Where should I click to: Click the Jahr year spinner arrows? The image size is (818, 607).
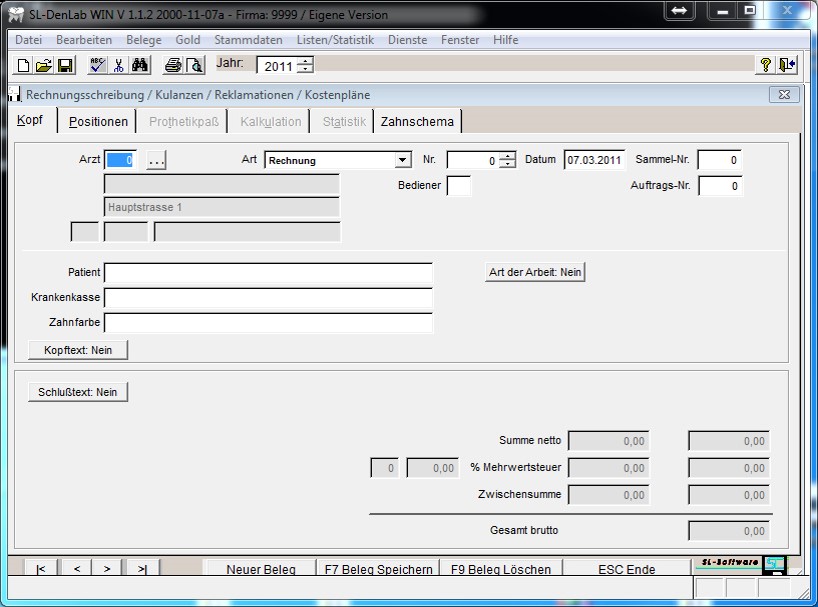pos(306,65)
